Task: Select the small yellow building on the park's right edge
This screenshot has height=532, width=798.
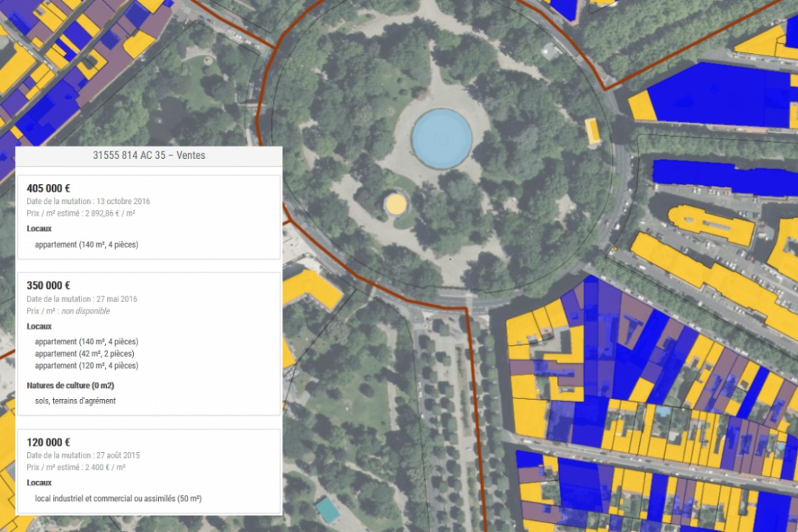Action: point(593,131)
